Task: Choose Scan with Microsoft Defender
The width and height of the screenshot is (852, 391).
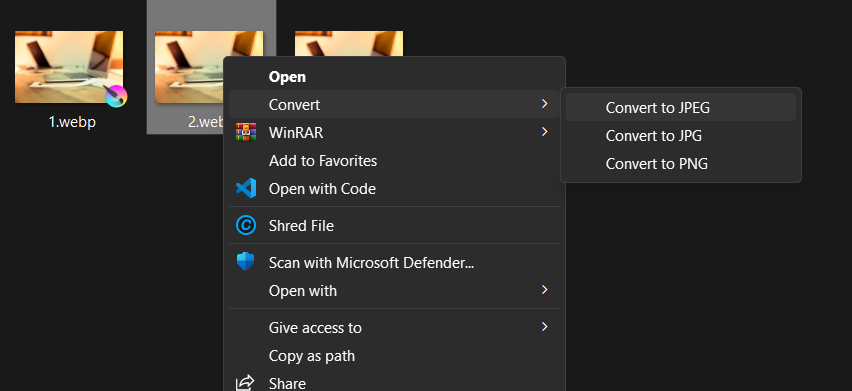Action: pyautogui.click(x=394, y=263)
